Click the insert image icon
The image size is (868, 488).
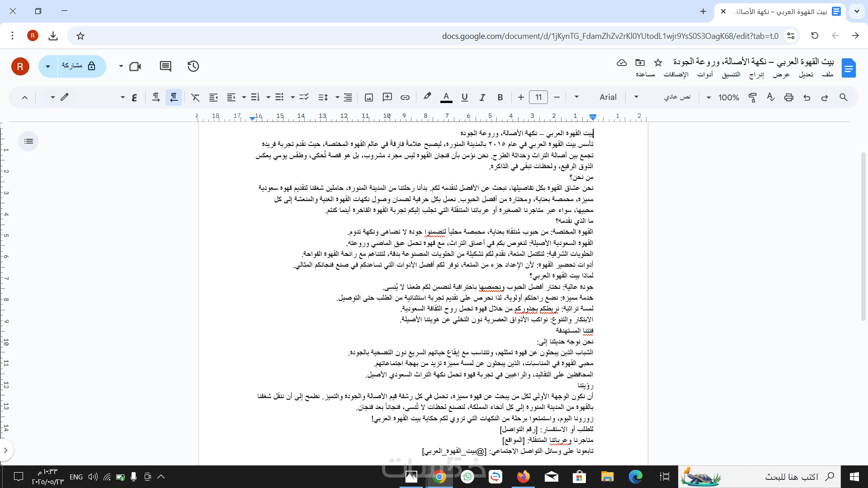pos(369,97)
